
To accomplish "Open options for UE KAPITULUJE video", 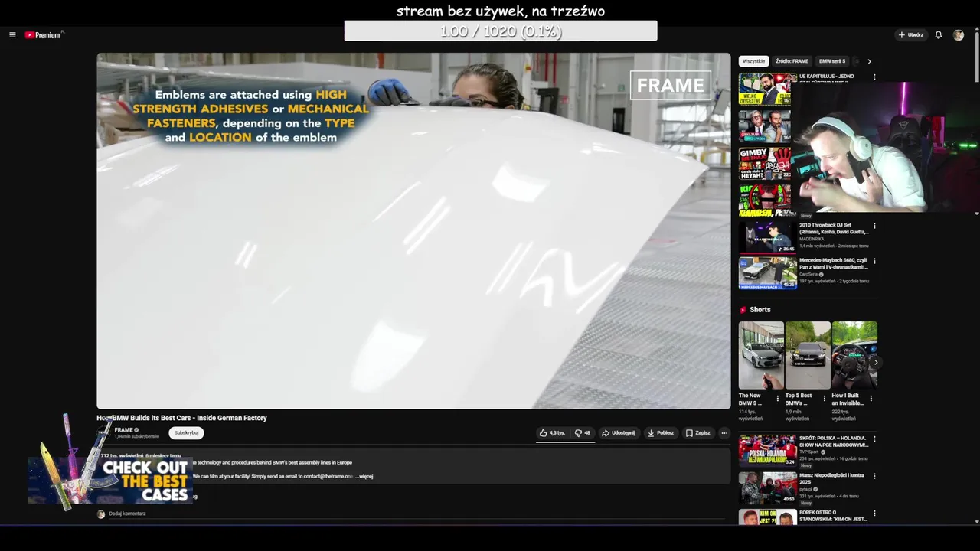I will pyautogui.click(x=874, y=77).
